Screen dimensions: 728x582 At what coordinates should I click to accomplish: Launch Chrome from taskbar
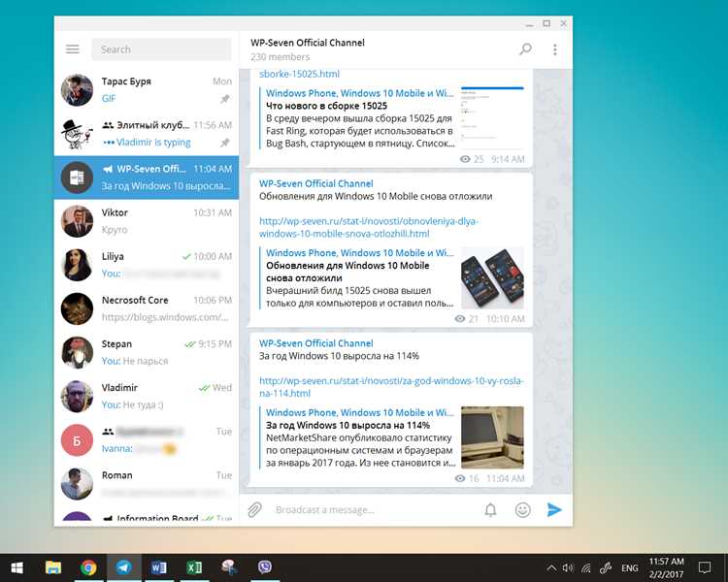coord(88,567)
